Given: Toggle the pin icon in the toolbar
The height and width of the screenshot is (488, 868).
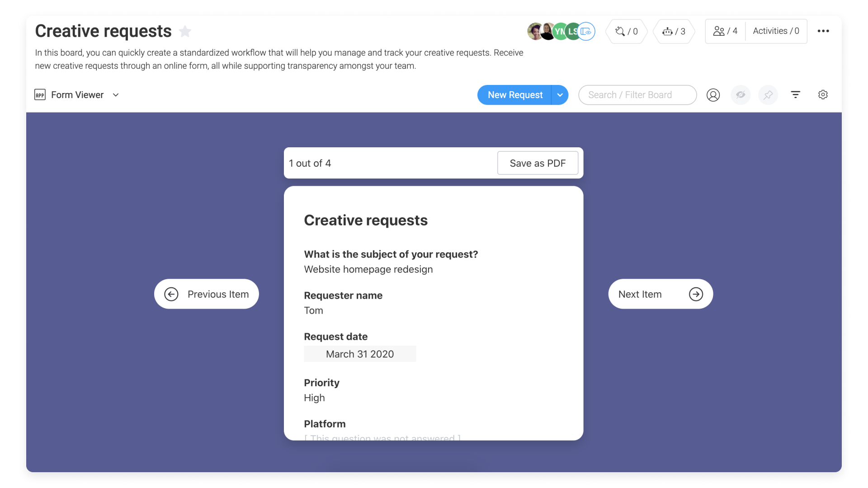Looking at the screenshot, I should (768, 95).
